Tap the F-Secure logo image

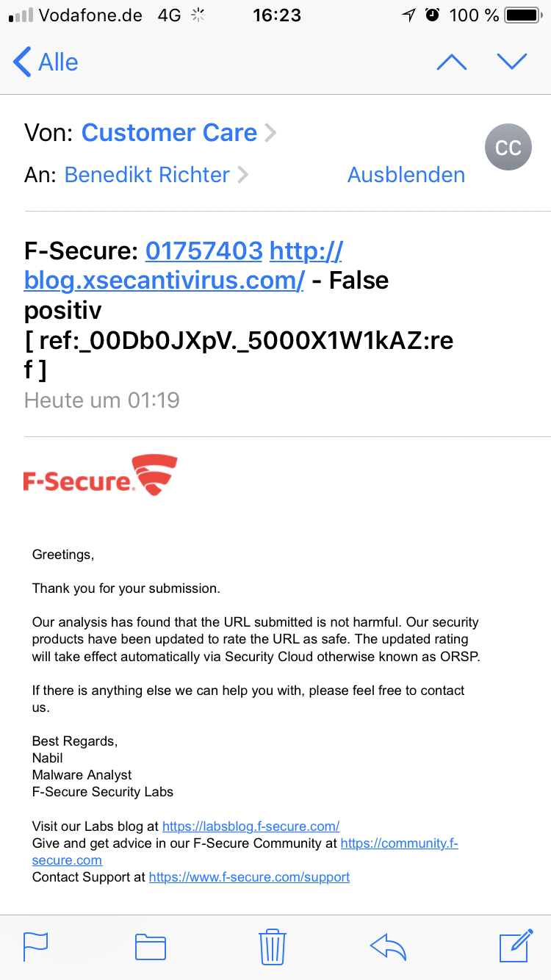tap(101, 475)
